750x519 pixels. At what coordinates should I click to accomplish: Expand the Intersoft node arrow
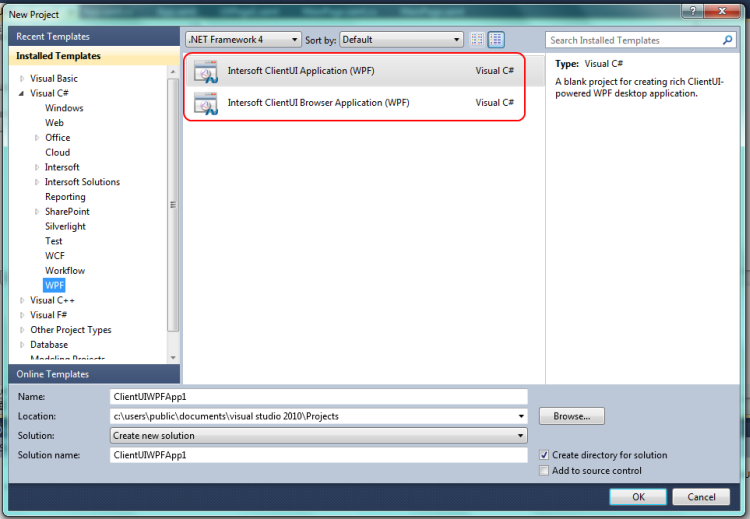point(37,167)
